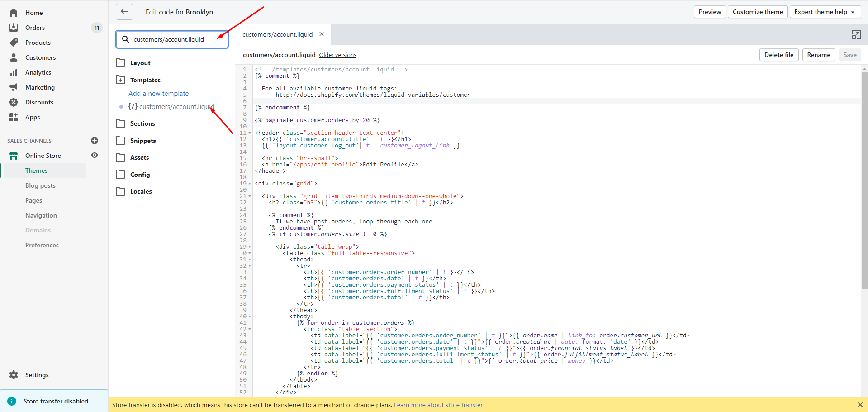View Online Store using the eye icon
Image resolution: width=868 pixels, height=412 pixels.
point(95,155)
